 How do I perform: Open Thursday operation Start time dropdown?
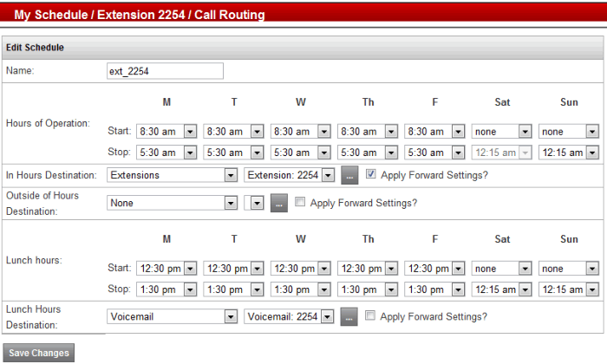point(368,132)
